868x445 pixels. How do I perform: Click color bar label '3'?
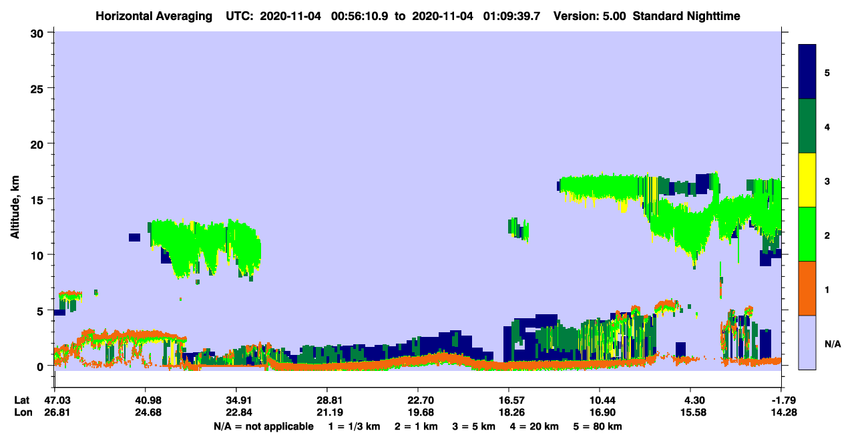click(827, 181)
